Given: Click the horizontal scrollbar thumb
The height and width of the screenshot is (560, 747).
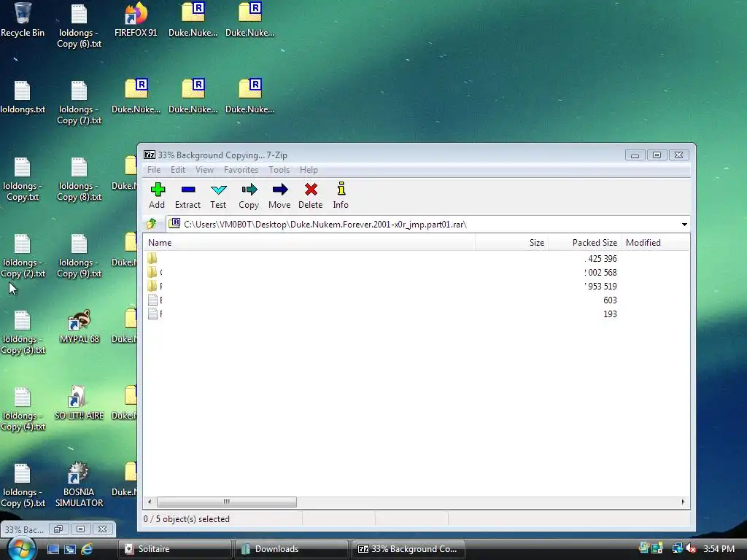Looking at the screenshot, I should pyautogui.click(x=227, y=502).
